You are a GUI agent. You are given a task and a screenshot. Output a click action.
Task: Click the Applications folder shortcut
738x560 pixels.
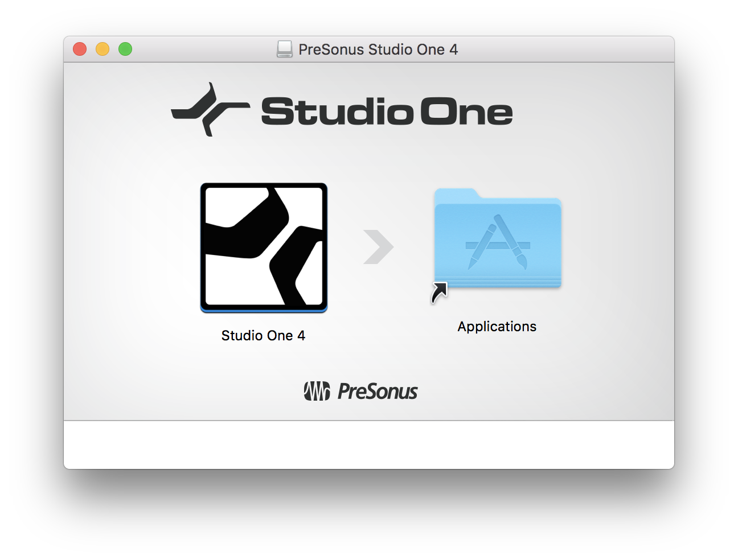498,239
